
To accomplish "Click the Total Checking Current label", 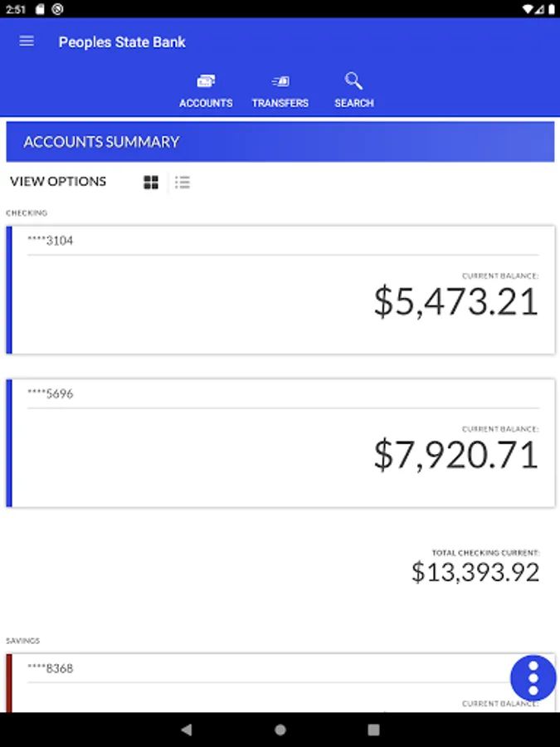I will [x=485, y=553].
